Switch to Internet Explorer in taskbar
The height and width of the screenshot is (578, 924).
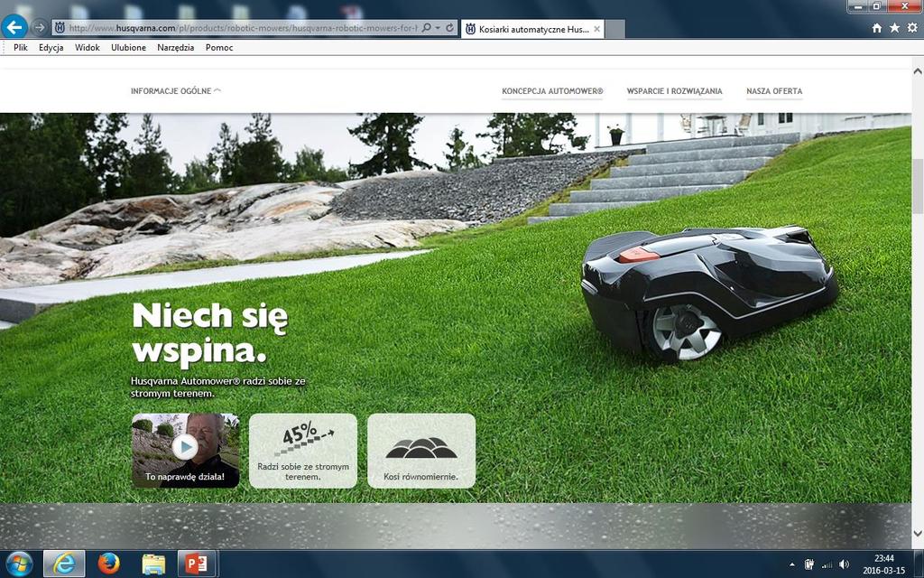pos(64,564)
